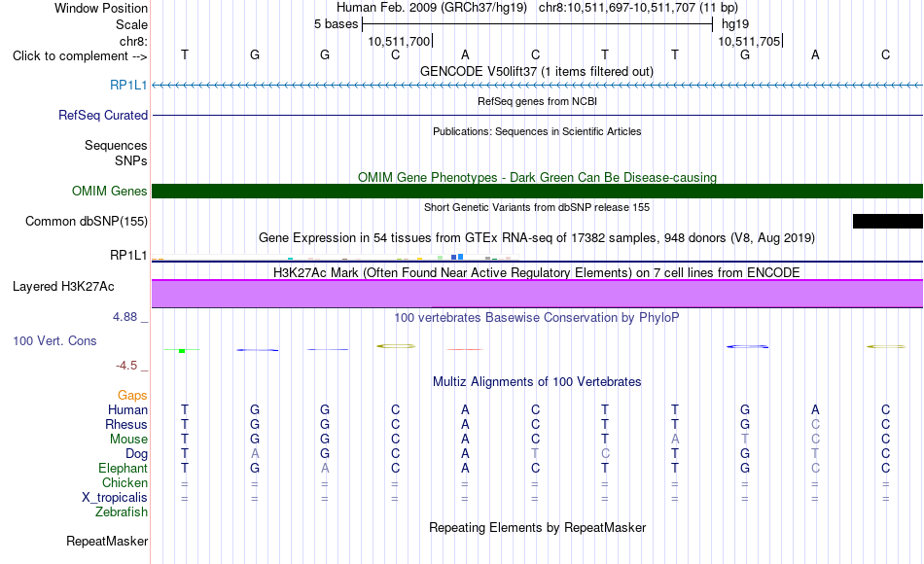Click the faded C in the Rhesus row
This screenshot has height=564, width=924.
(x=815, y=424)
